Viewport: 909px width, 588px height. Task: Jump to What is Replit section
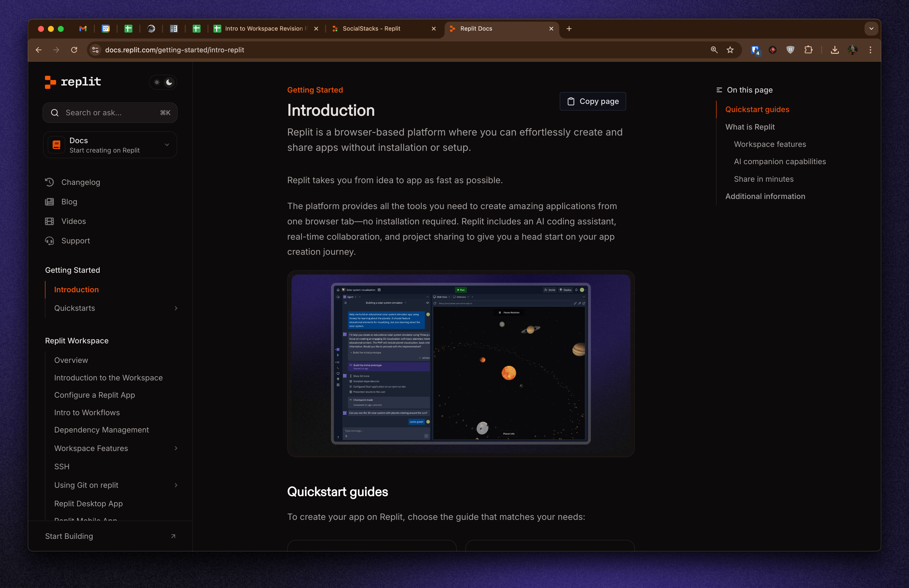point(750,127)
